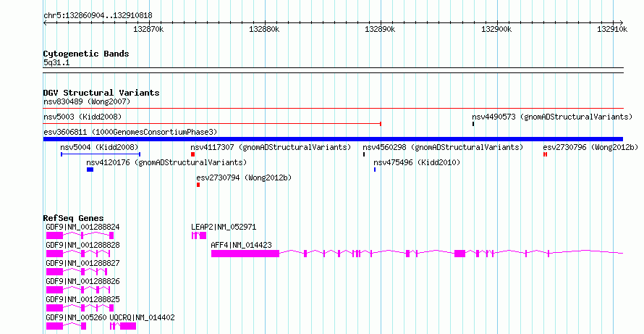
Task: Select the nsv4120176 blue variant block
Action: click(x=90, y=170)
